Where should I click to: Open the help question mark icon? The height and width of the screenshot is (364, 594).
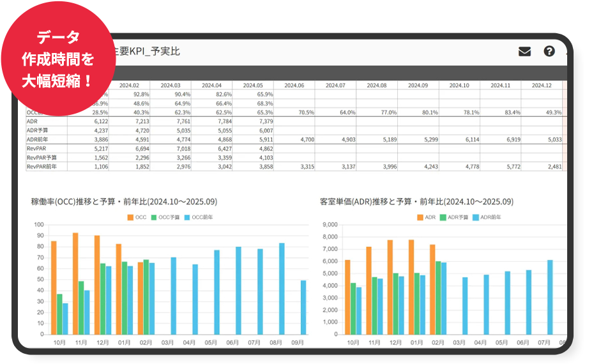click(x=549, y=51)
